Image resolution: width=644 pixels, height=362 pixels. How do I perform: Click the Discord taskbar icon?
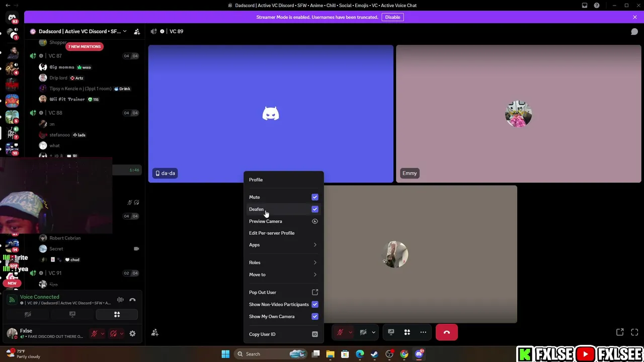419,354
